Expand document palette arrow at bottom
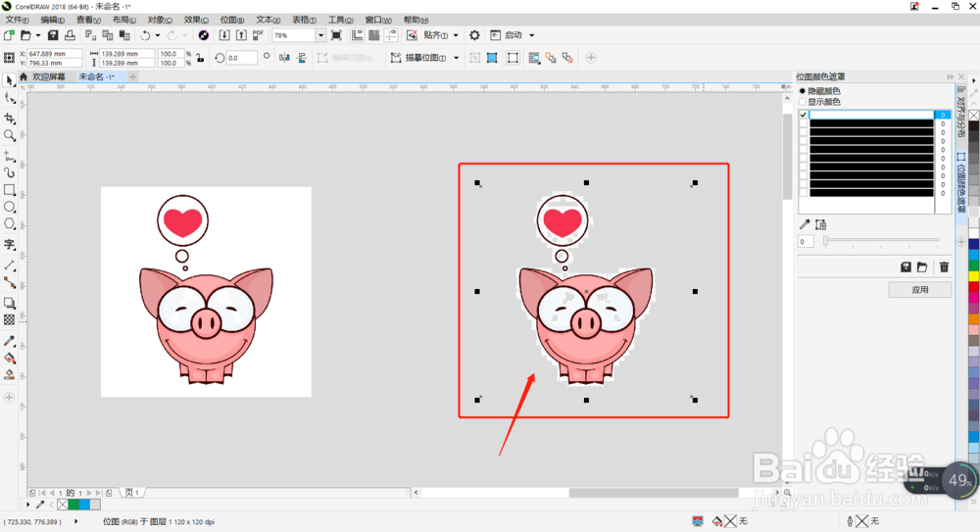This screenshot has height=532, width=980. pyautogui.click(x=27, y=504)
